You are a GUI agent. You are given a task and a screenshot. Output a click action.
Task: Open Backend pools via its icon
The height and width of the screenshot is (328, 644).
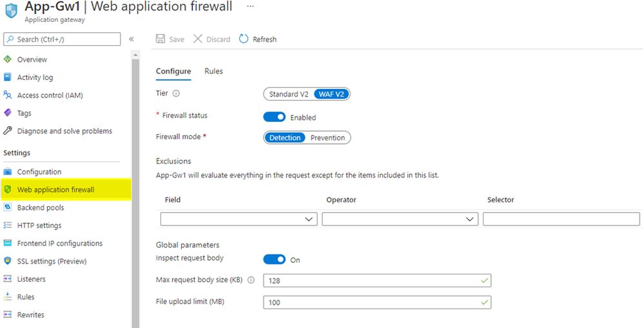[8, 207]
